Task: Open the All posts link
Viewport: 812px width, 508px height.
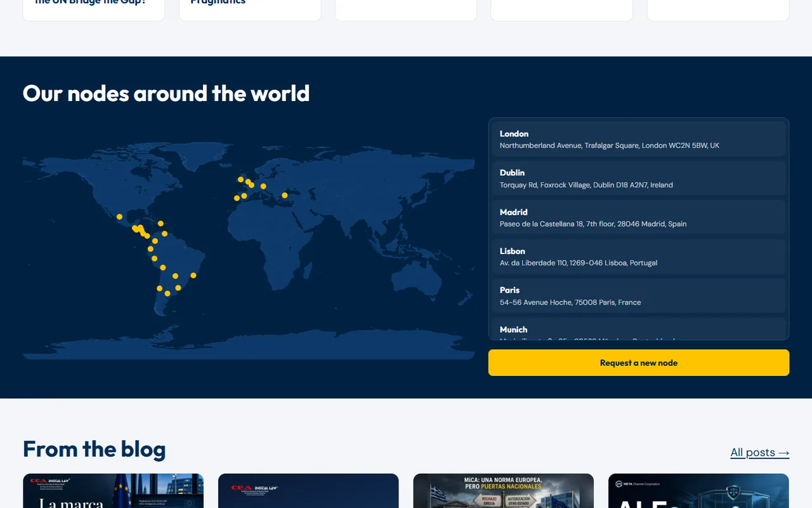Action: 760,452
